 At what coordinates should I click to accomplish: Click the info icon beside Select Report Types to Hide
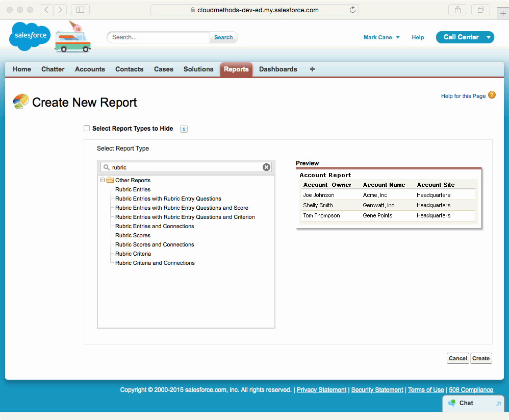(184, 129)
